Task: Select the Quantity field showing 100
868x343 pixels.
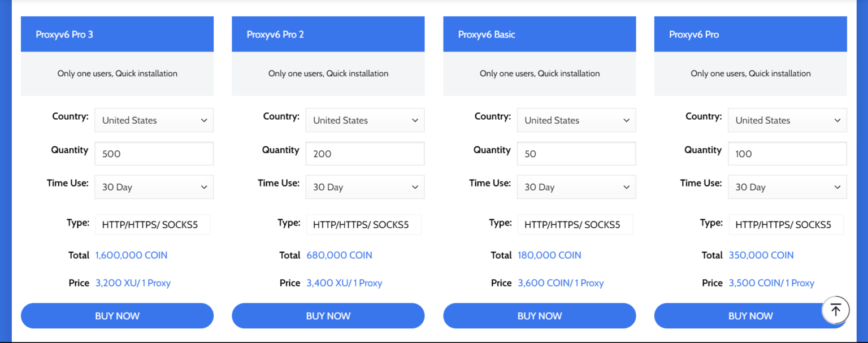Action: (787, 153)
